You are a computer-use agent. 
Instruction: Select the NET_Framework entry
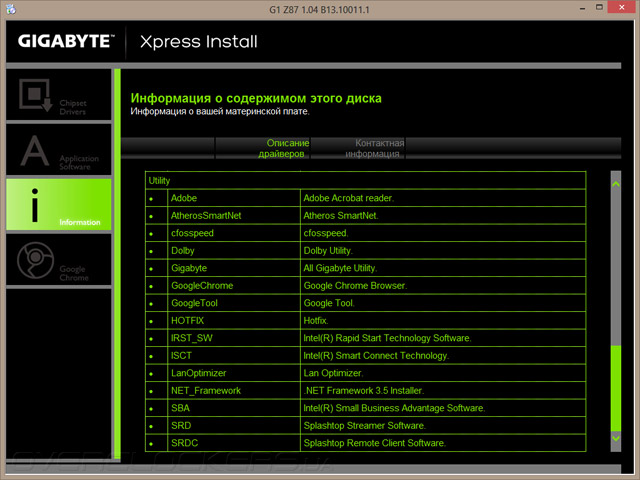(x=206, y=391)
